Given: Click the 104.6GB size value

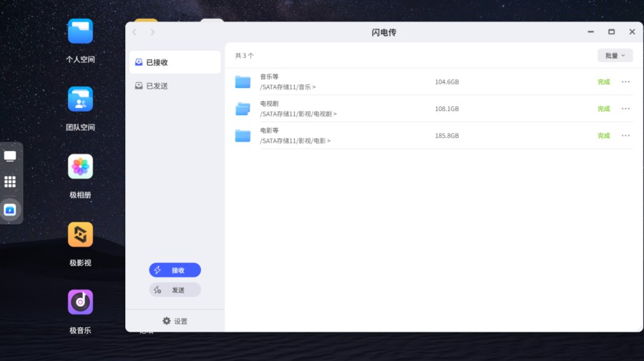Looking at the screenshot, I should (447, 81).
